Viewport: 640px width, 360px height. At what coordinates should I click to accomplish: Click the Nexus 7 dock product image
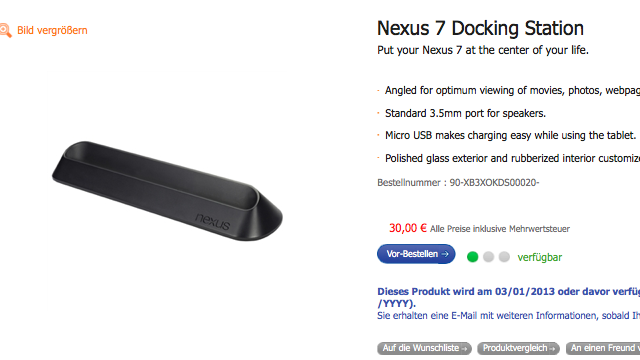(x=167, y=191)
